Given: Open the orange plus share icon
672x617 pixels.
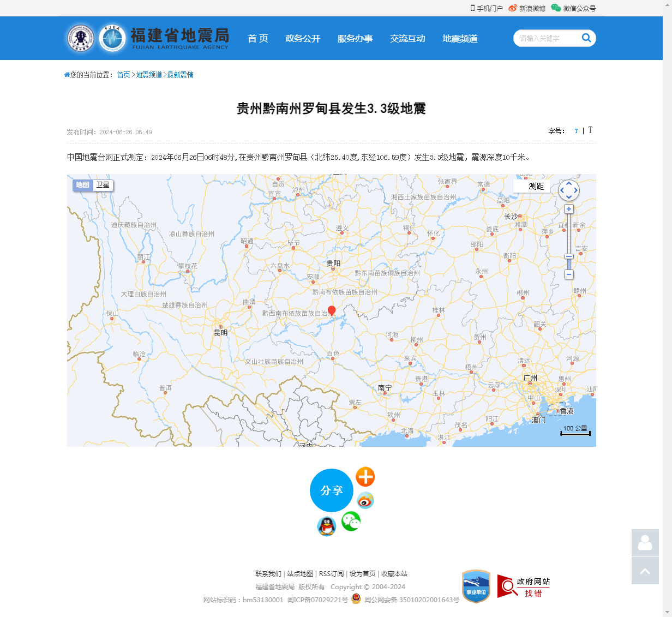Looking at the screenshot, I should click(365, 476).
